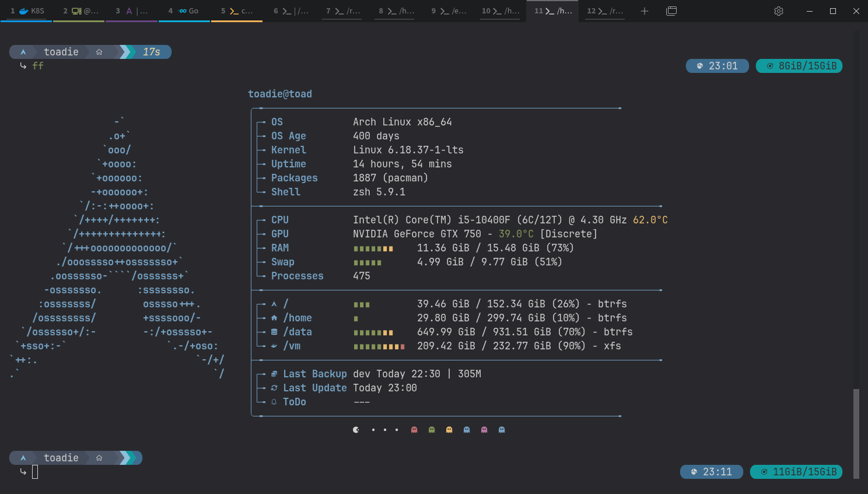This screenshot has width=868, height=494.
Task: Click the /data disk usage bar
Action: point(373,332)
